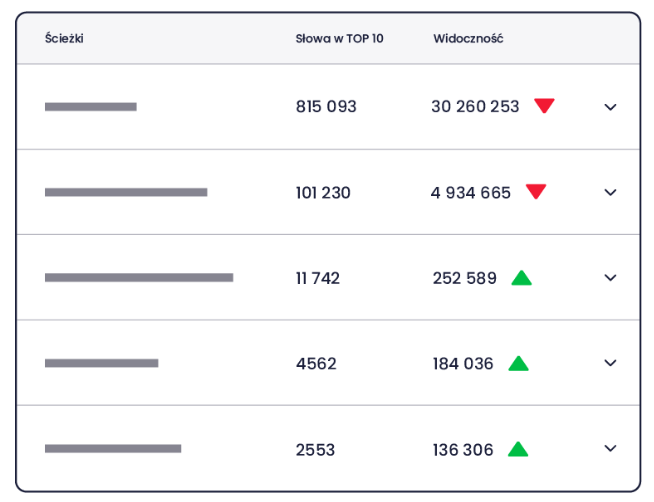This screenshot has width=654, height=502.
Task: Sort by Widoczność column header
Action: (468, 38)
